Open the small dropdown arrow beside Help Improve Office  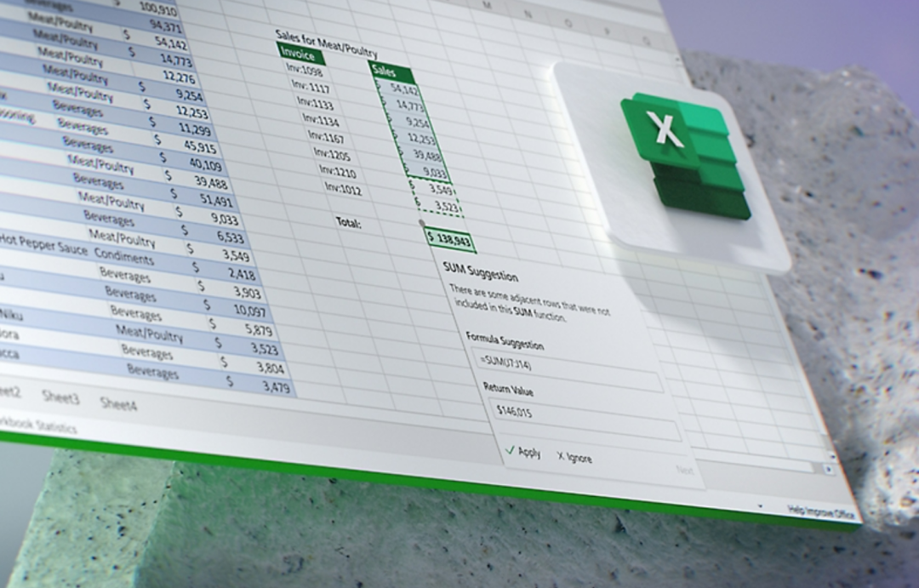[x=760, y=506]
